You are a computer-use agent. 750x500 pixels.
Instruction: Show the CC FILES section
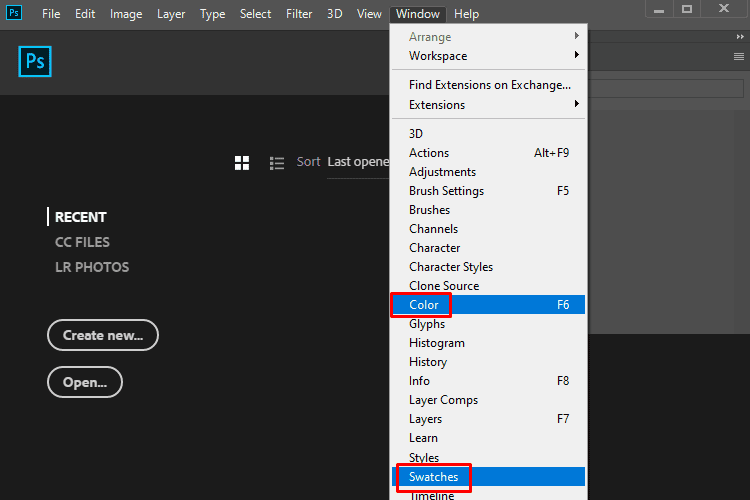click(x=82, y=242)
